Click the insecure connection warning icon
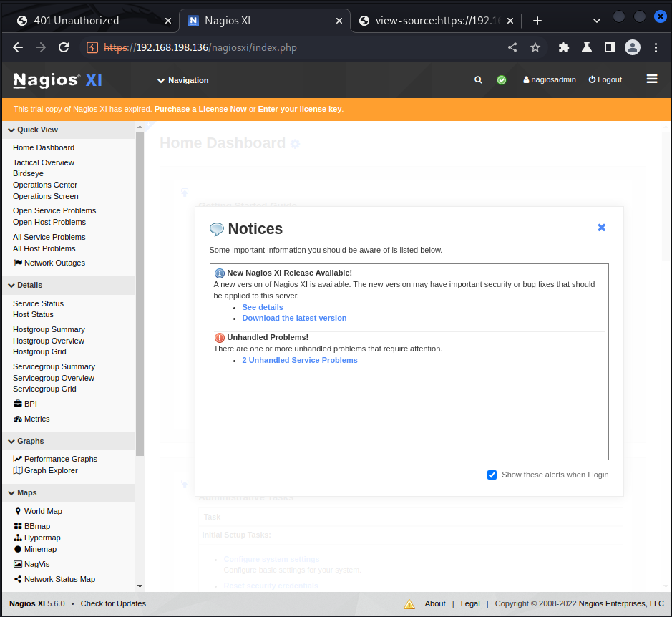The width and height of the screenshot is (672, 617). [x=92, y=47]
